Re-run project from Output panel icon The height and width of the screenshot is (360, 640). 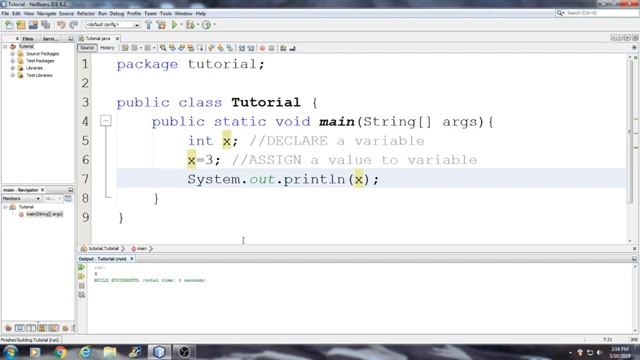tap(82, 267)
